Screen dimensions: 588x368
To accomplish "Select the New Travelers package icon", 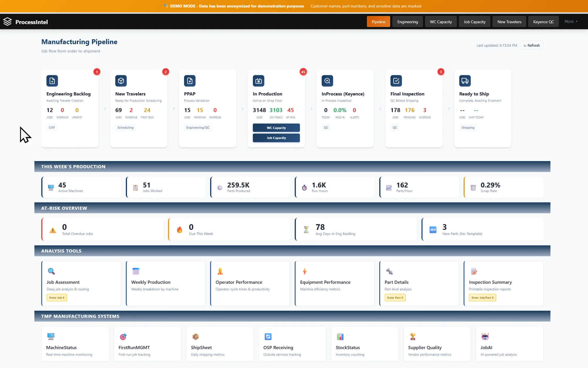I will 121,81.
